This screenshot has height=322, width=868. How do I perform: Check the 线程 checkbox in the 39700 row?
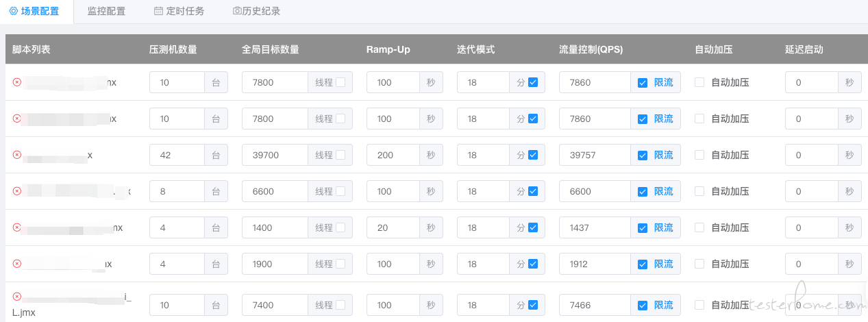[x=340, y=155]
